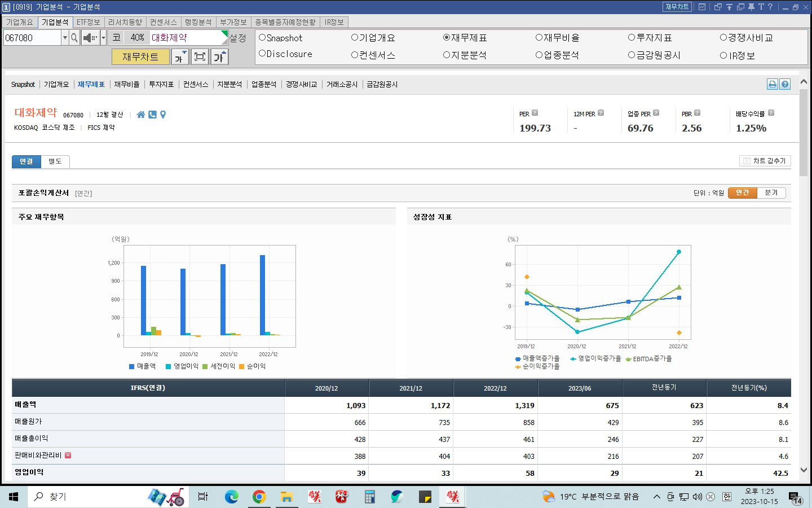Image resolution: width=812 pixels, height=508 pixels.
Task: Open the 거래소공시 link in page navigation
Action: (x=342, y=84)
